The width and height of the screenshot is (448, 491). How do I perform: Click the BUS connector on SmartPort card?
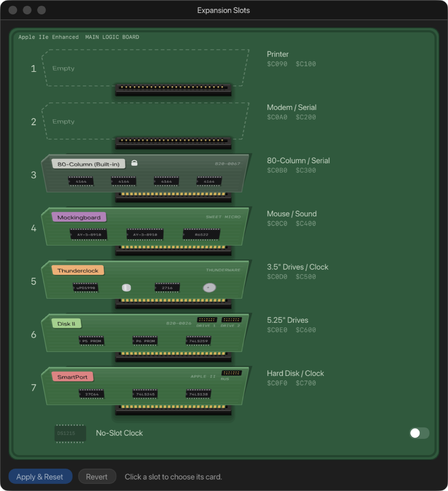point(232,373)
